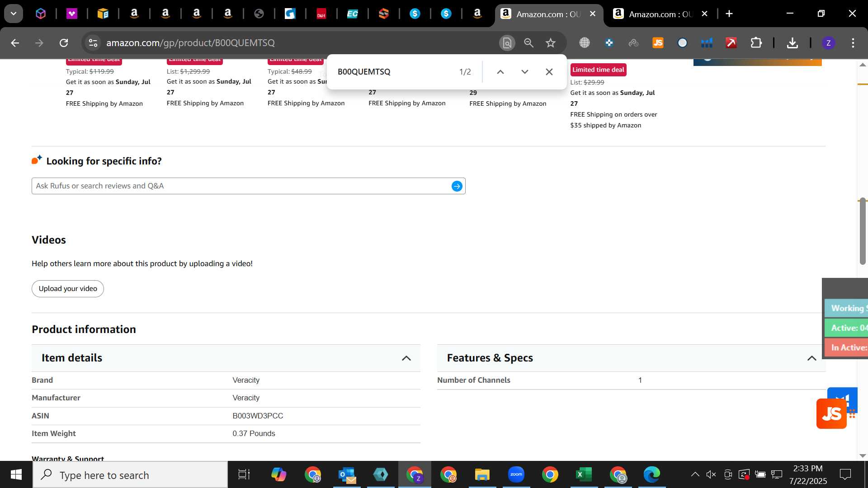
Task: Open the Extensions puzzle-piece menu
Action: point(756,43)
